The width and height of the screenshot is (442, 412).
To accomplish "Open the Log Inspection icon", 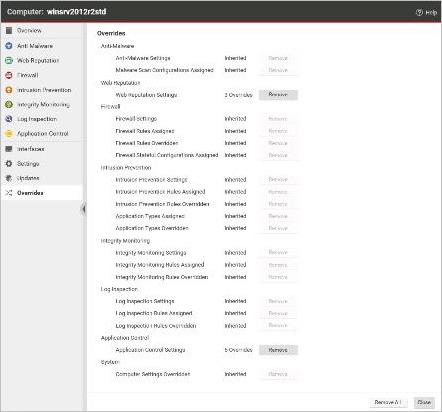I will click(x=9, y=119).
